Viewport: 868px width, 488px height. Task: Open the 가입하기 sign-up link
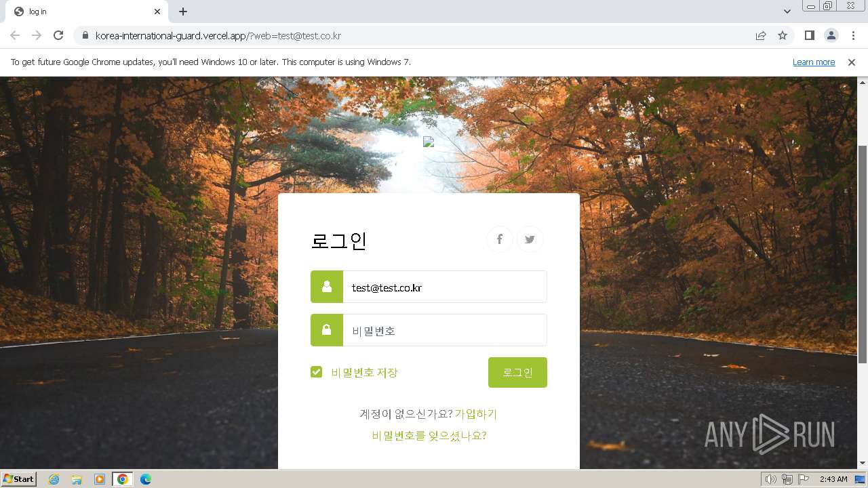pos(476,413)
